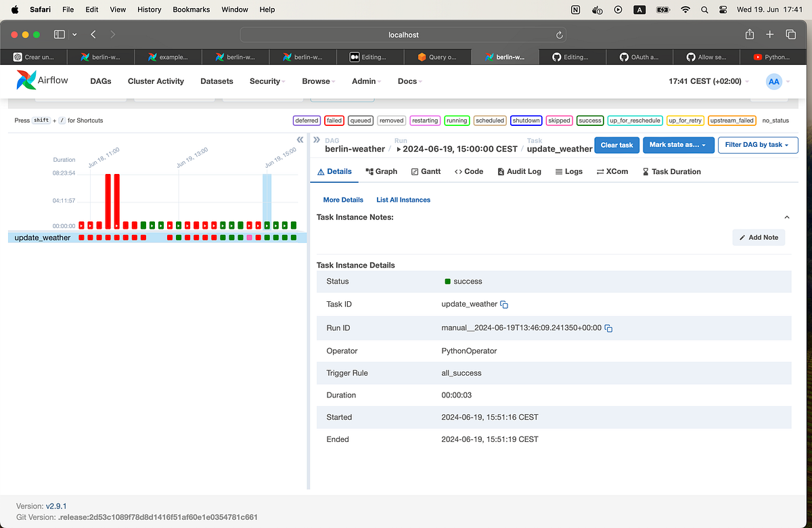
Task: Copy the Task ID using the copy icon
Action: coord(503,304)
